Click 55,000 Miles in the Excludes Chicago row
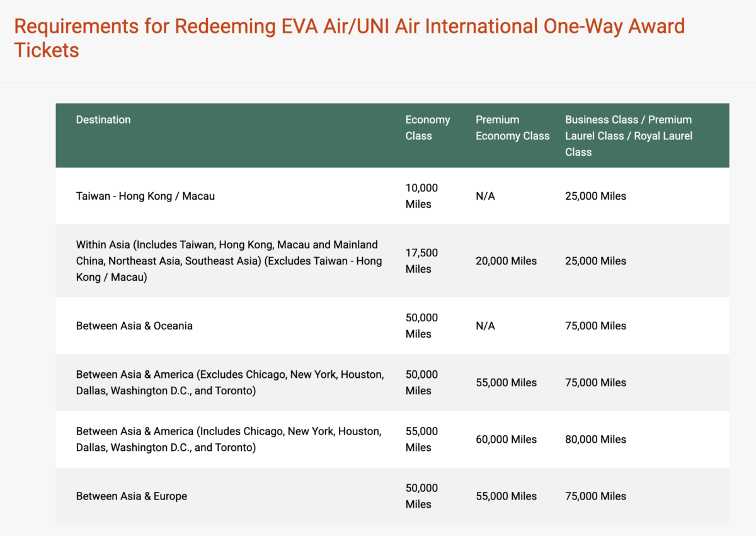The width and height of the screenshot is (756, 536). [x=506, y=383]
